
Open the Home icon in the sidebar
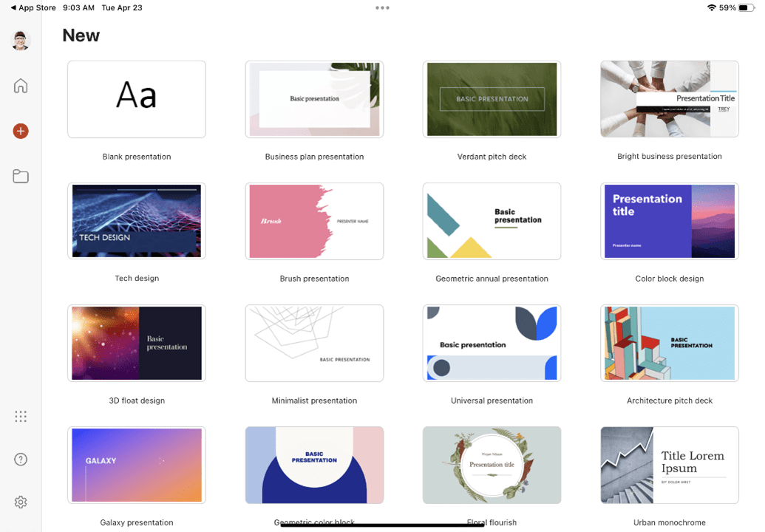pos(20,86)
